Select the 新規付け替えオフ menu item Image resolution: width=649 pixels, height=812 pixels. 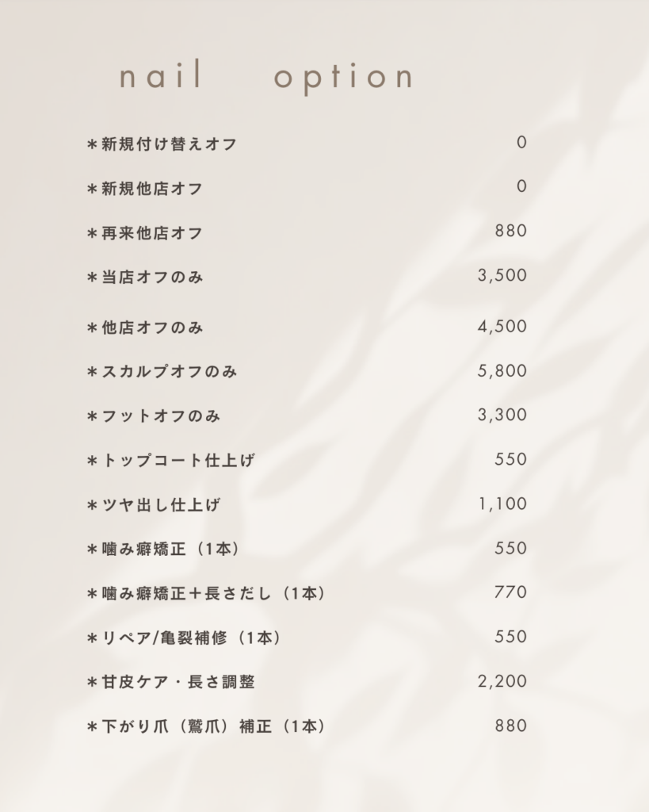[x=162, y=144]
